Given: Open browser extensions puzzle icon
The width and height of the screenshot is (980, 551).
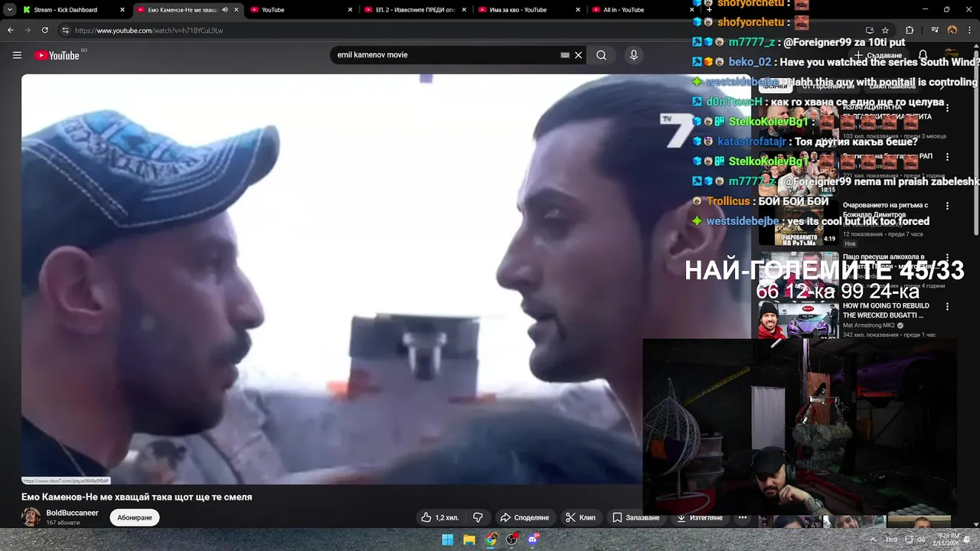Looking at the screenshot, I should coord(910,31).
